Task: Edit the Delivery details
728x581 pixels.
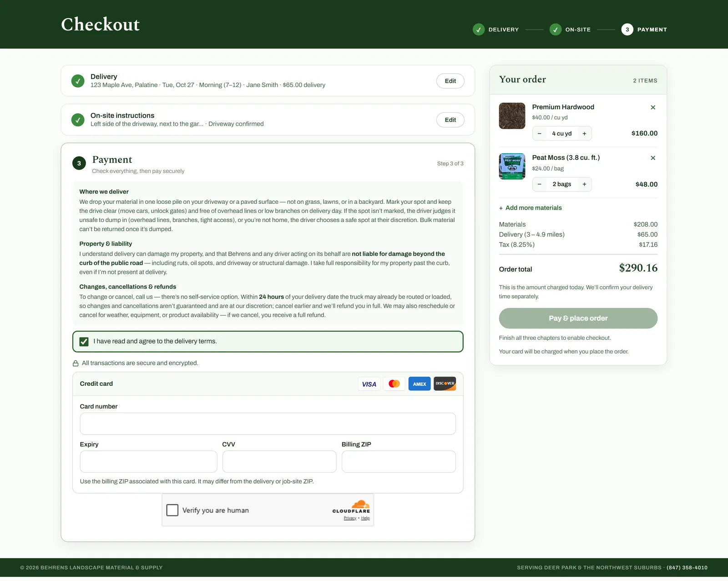Action: [x=450, y=81]
